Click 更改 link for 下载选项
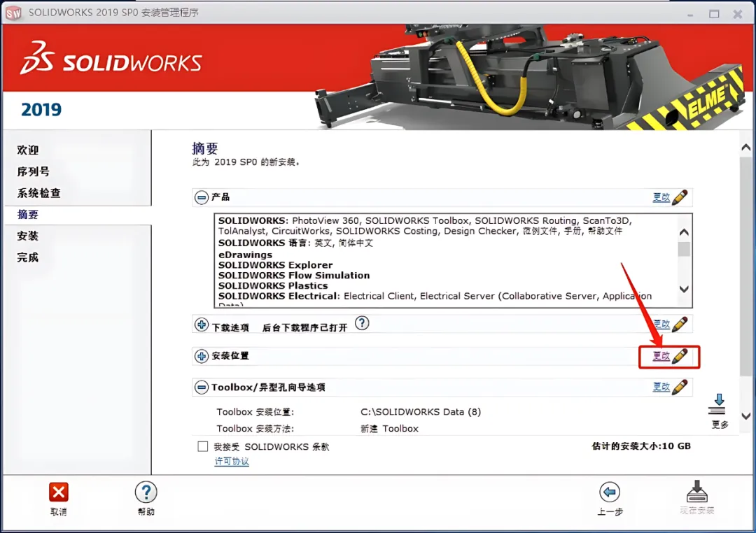This screenshot has height=533, width=756. [661, 324]
